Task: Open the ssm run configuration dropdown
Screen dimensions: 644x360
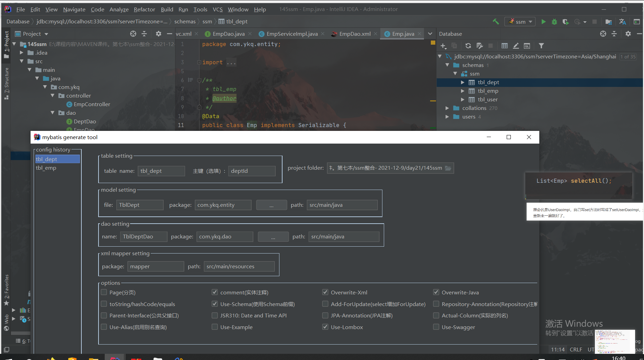Action: (520, 22)
